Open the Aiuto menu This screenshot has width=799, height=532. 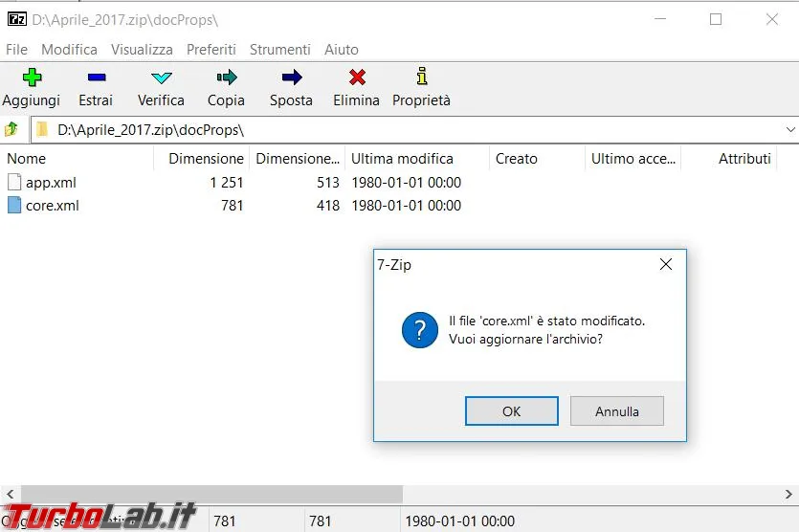[342, 50]
